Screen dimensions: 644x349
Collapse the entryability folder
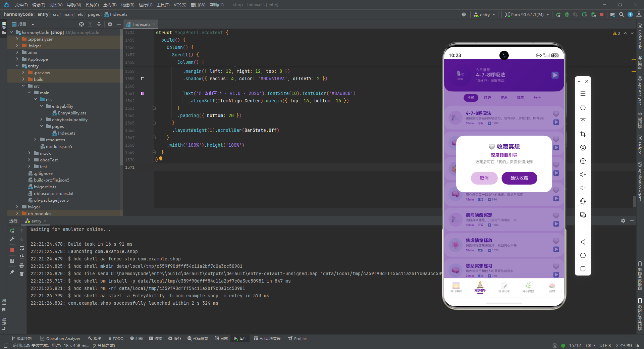click(42, 106)
